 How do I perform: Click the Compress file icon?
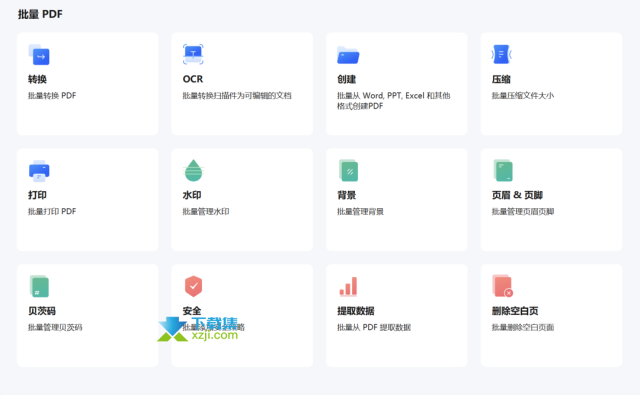(502, 54)
